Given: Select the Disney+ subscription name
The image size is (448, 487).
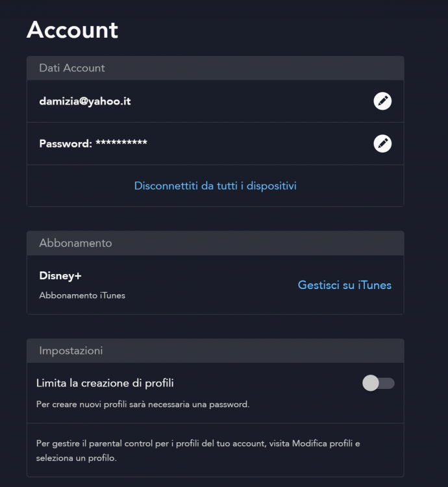Looking at the screenshot, I should click(x=60, y=275).
